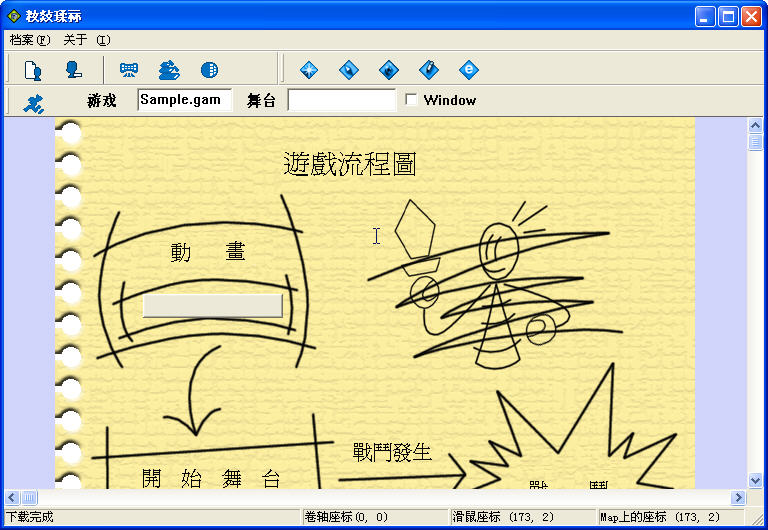Click the 遊戲流程圖 title text
This screenshot has height=530, width=768.
click(x=350, y=164)
